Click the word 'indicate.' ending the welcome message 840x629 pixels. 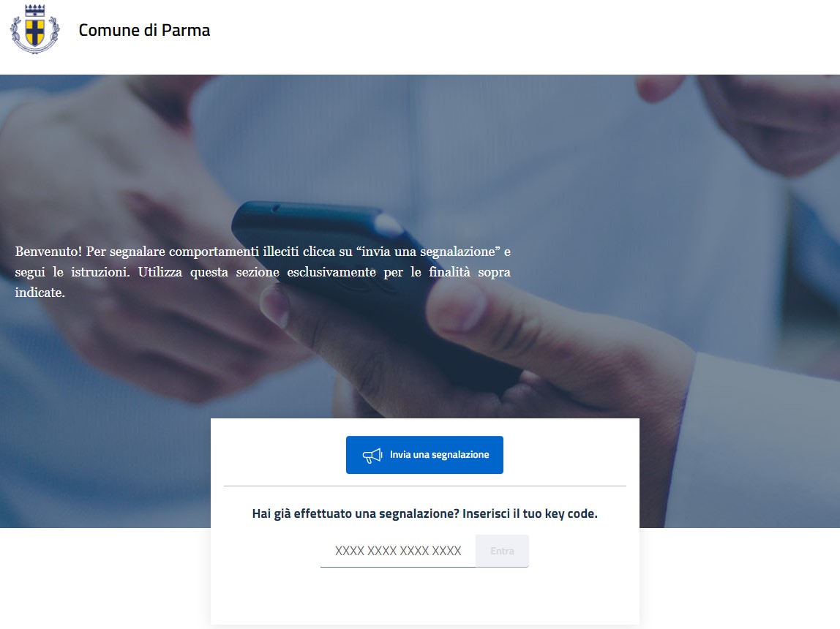pyautogui.click(x=40, y=293)
